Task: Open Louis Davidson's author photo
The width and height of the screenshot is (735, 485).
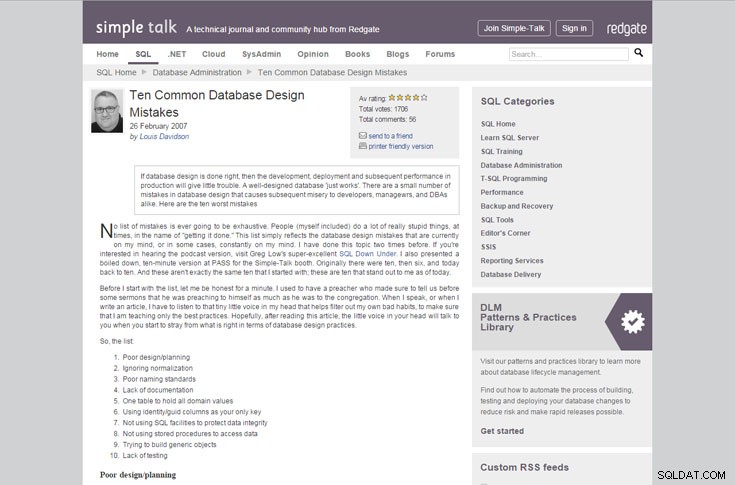Action: pyautogui.click(x=107, y=111)
